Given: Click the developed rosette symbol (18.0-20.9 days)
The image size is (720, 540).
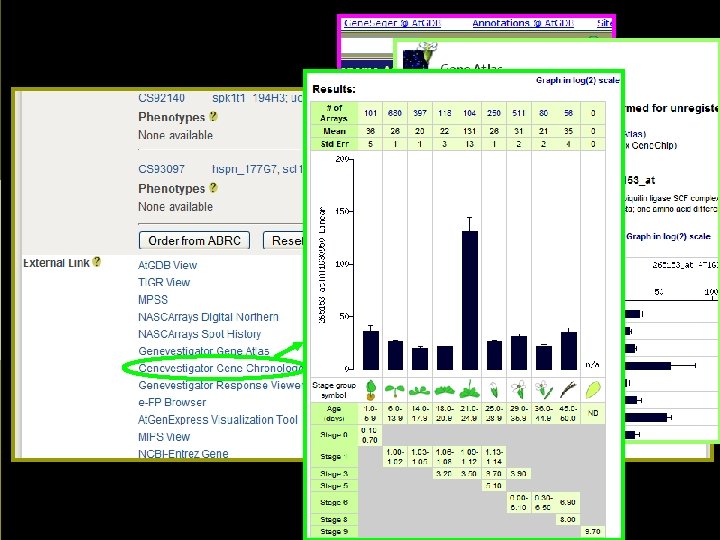Looking at the screenshot, I should [x=444, y=391].
